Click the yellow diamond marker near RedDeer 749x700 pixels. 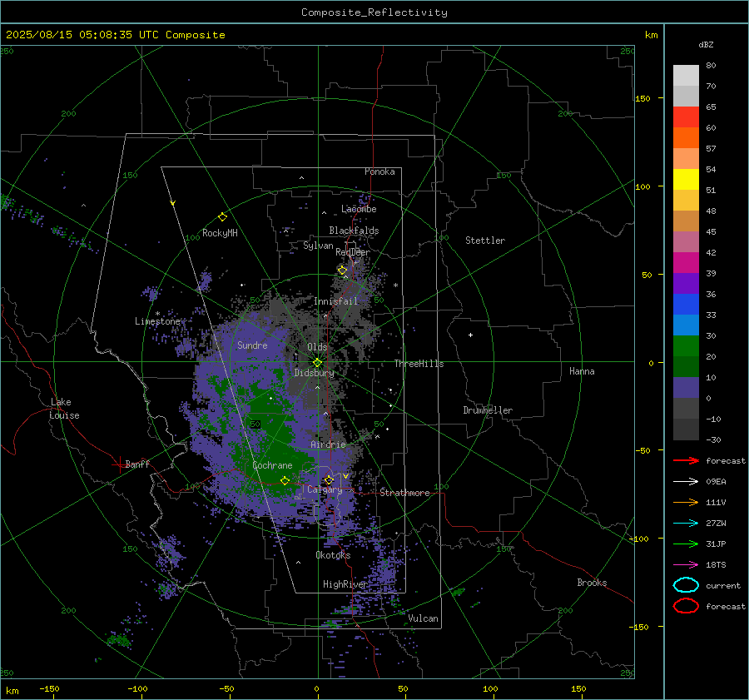(x=342, y=271)
